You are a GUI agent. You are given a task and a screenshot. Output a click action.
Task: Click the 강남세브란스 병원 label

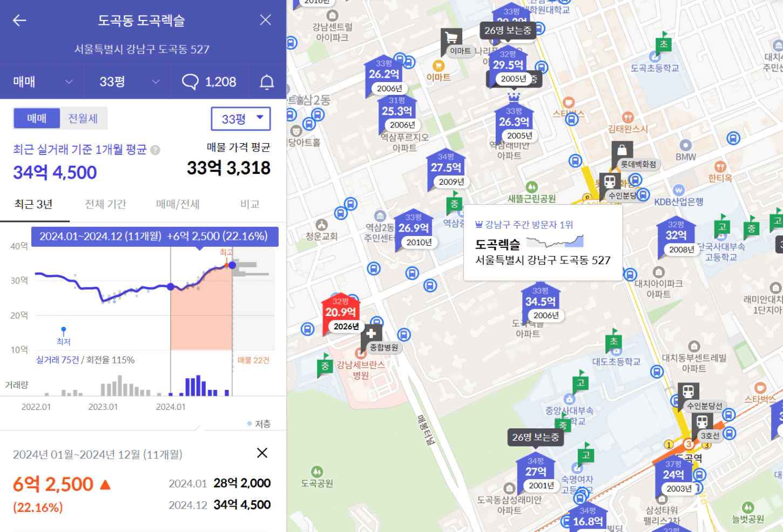pos(360,370)
